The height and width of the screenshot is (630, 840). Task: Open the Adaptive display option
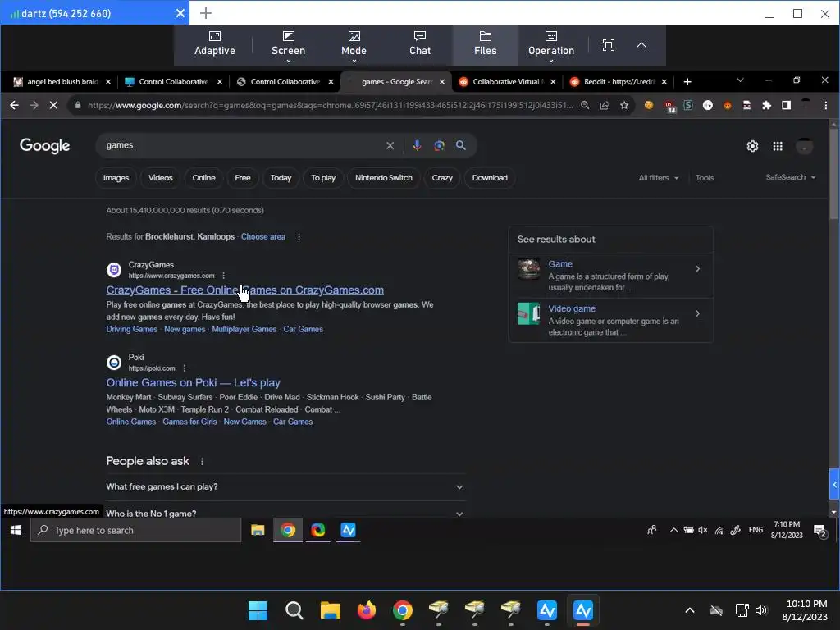[214, 44]
